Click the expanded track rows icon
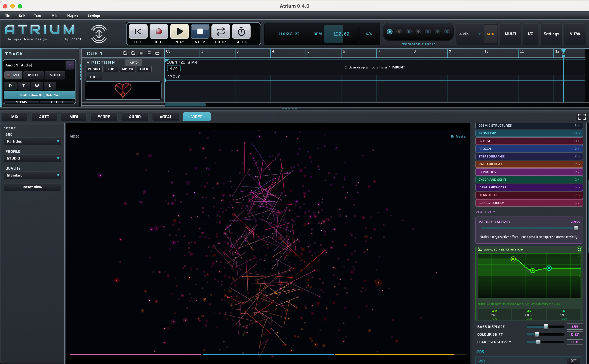Image resolution: width=589 pixels, height=364 pixels. (x=149, y=53)
